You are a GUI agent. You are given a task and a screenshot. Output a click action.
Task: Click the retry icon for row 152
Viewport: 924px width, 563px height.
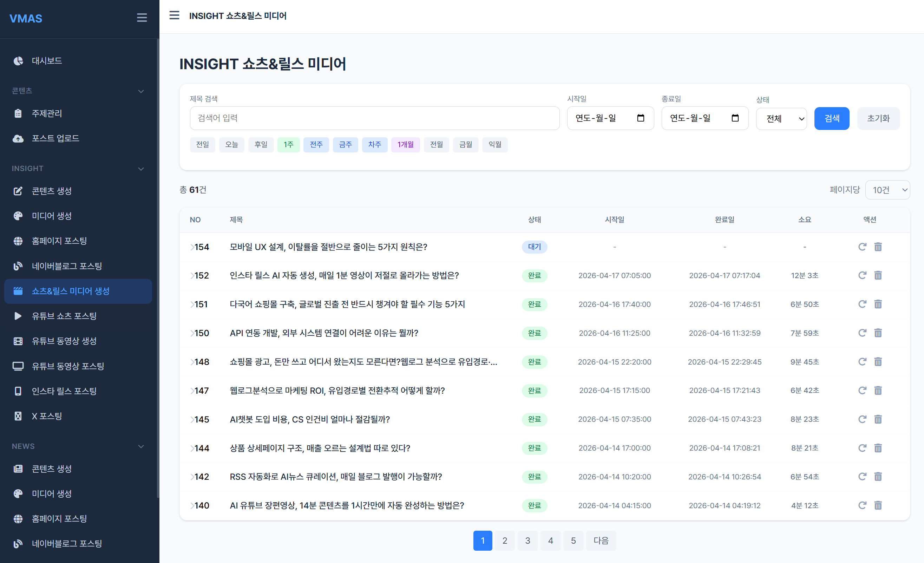(x=862, y=275)
